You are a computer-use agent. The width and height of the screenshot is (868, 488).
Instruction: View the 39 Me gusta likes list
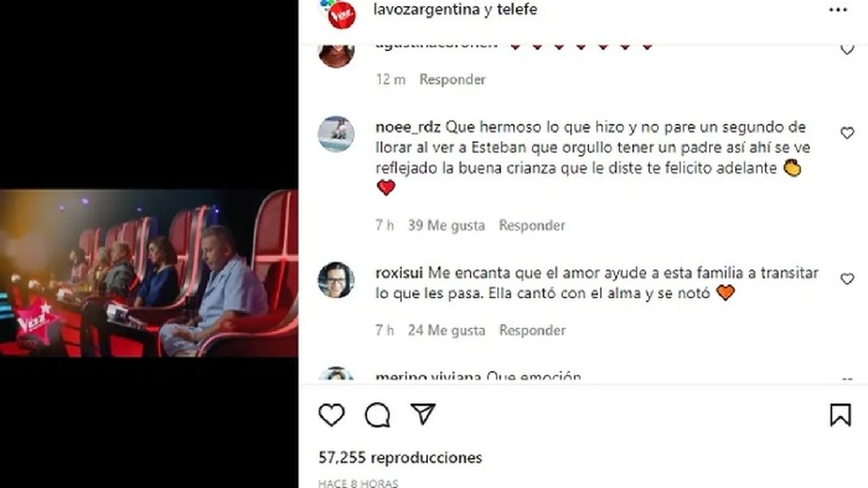click(446, 226)
